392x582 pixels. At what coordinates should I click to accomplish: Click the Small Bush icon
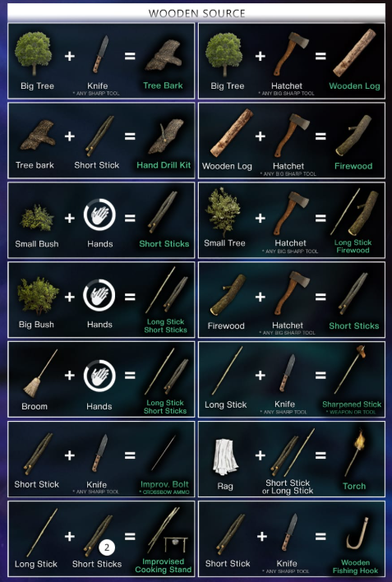coord(37,218)
